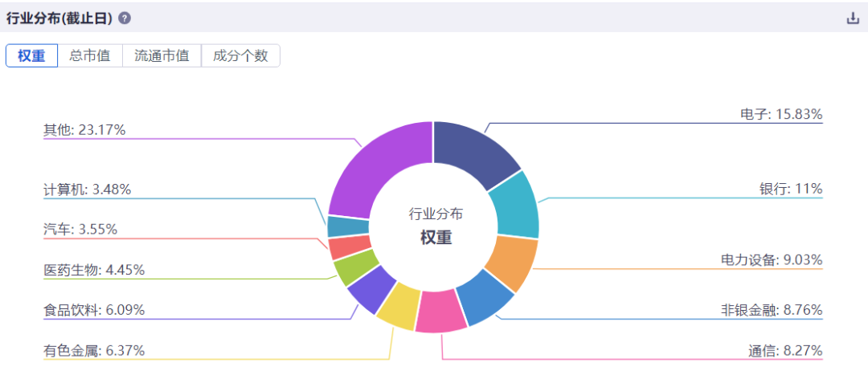This screenshot has height=371, width=868.
Task: Click the label 通信: 8.27%
Action: (x=785, y=351)
